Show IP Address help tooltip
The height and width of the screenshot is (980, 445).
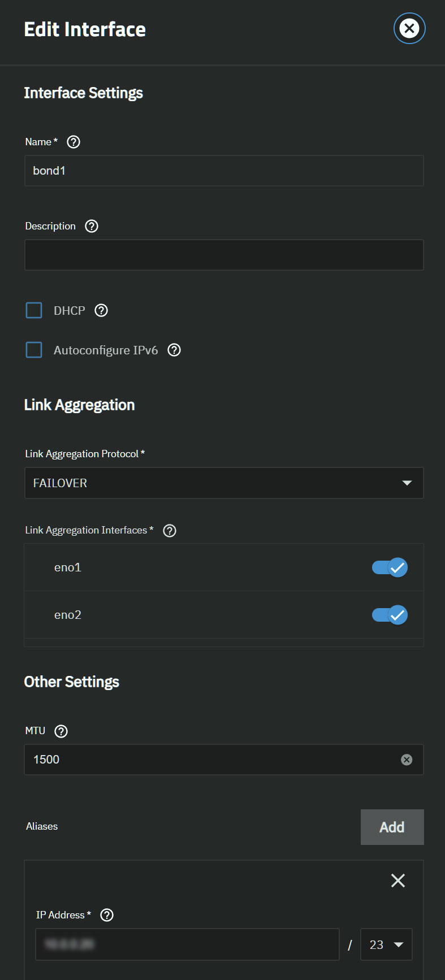click(107, 915)
